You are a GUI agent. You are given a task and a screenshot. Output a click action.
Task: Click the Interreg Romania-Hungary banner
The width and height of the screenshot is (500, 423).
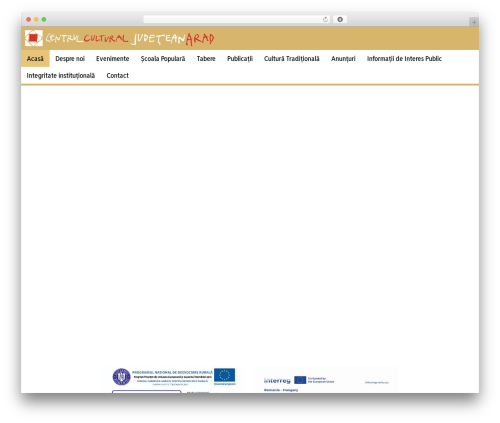[x=326, y=380]
